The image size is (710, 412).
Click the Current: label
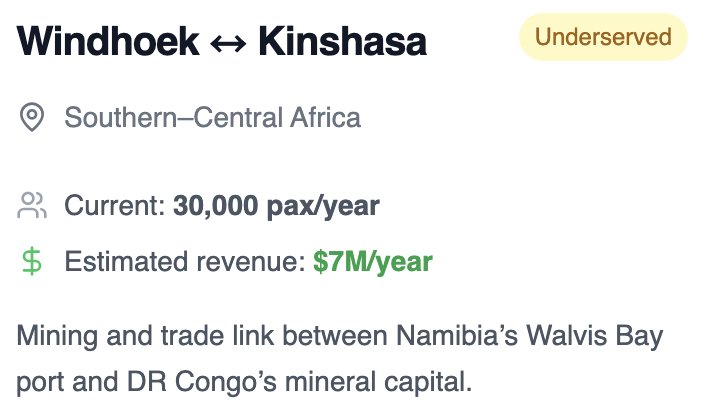115,206
